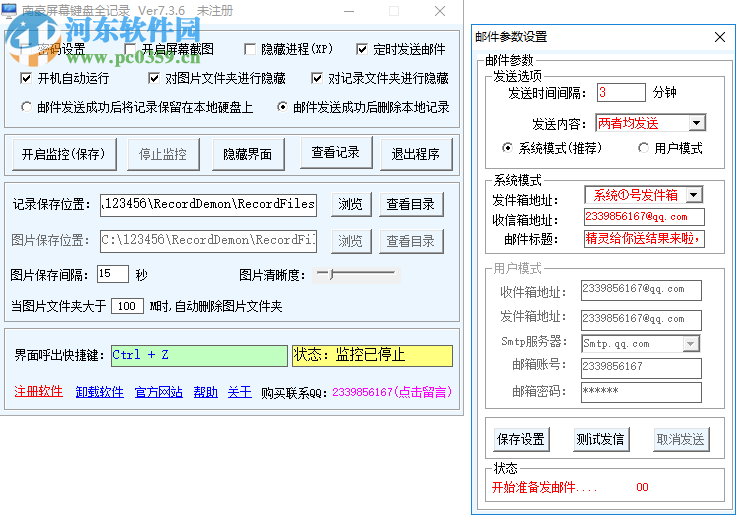Click 开启监控(保存) button
The height and width of the screenshot is (526, 749).
[x=64, y=154]
